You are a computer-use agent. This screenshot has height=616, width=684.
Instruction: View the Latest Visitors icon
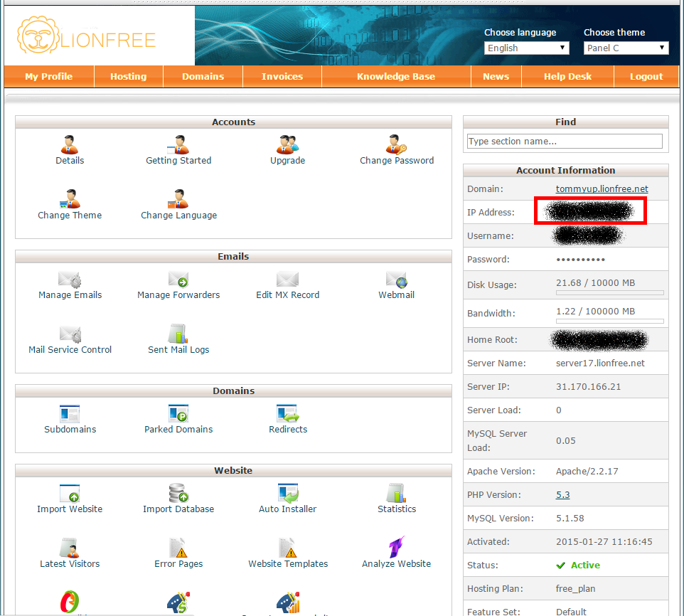(70, 548)
